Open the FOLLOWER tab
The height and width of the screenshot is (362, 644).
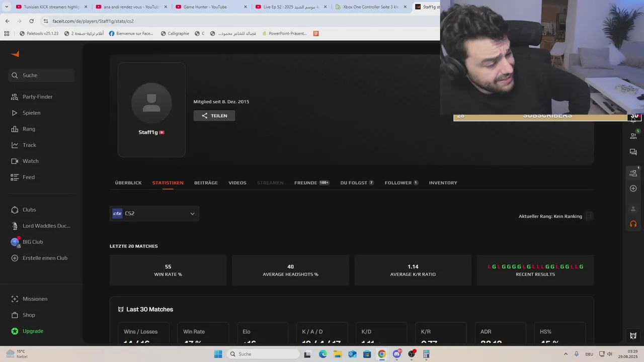click(401, 183)
